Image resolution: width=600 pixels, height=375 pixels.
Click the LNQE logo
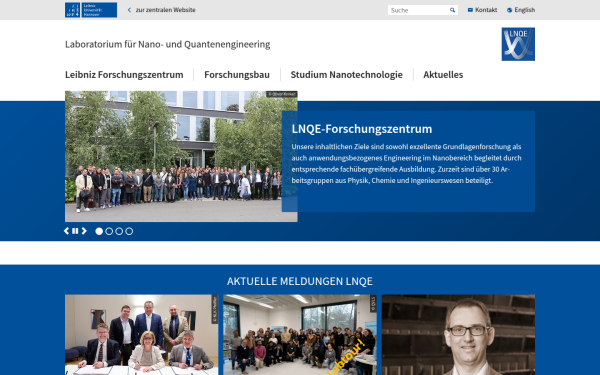coord(518,44)
